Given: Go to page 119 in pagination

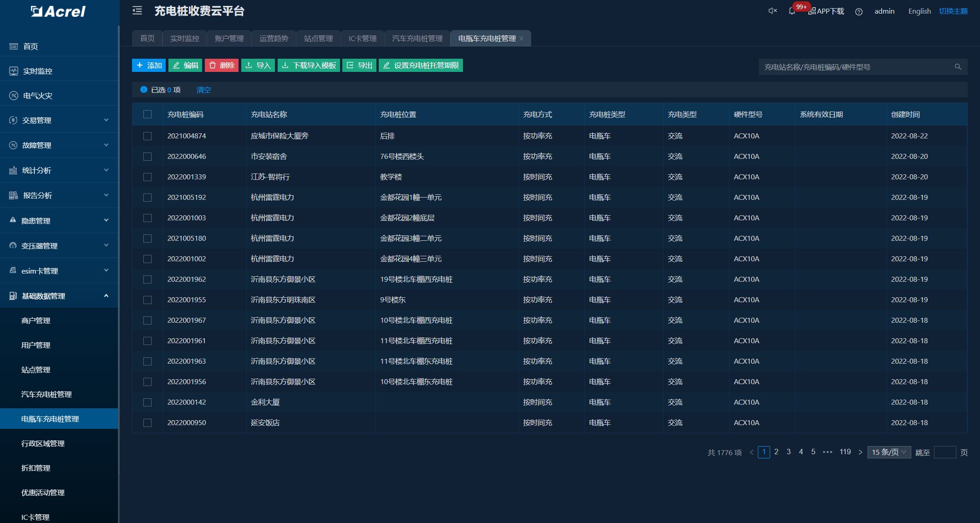Looking at the screenshot, I should 845,452.
